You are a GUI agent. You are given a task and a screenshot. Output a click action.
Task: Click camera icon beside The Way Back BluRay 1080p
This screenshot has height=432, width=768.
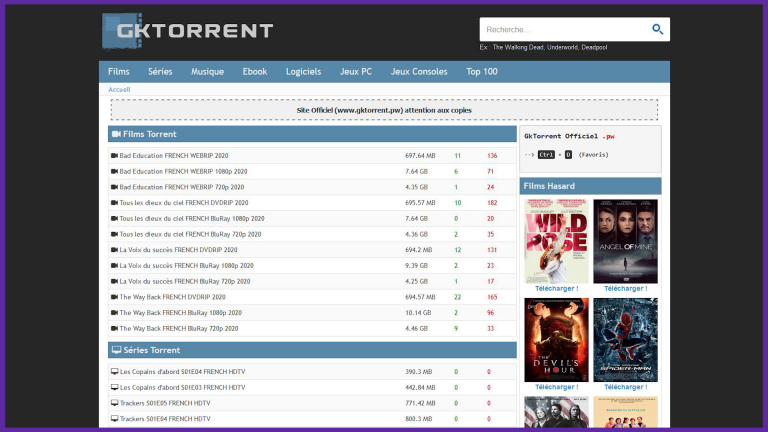point(114,312)
